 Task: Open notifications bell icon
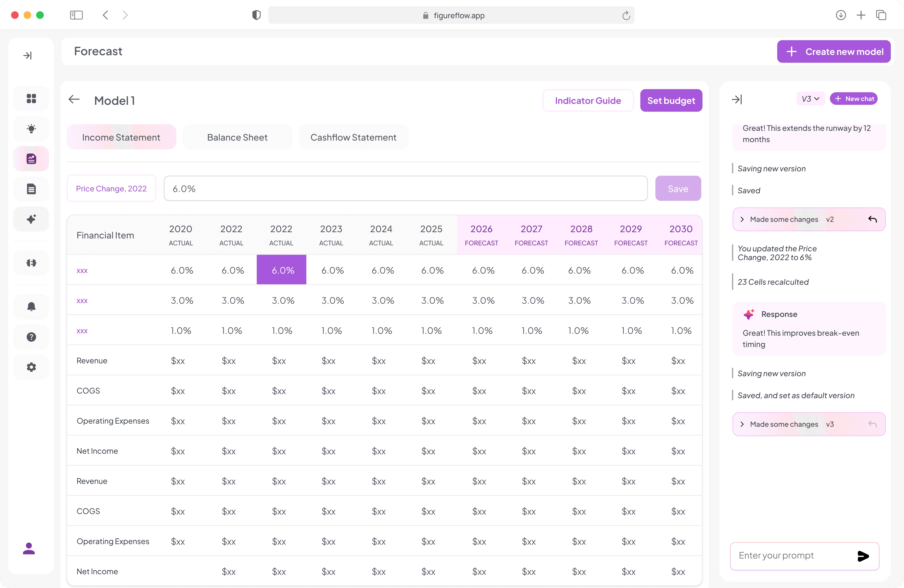pos(31,307)
